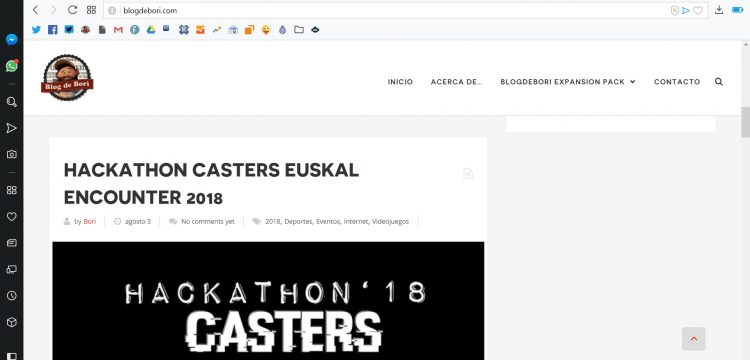750x360 pixels.
Task: Click the red scroll-to-top arrow button
Action: click(694, 339)
